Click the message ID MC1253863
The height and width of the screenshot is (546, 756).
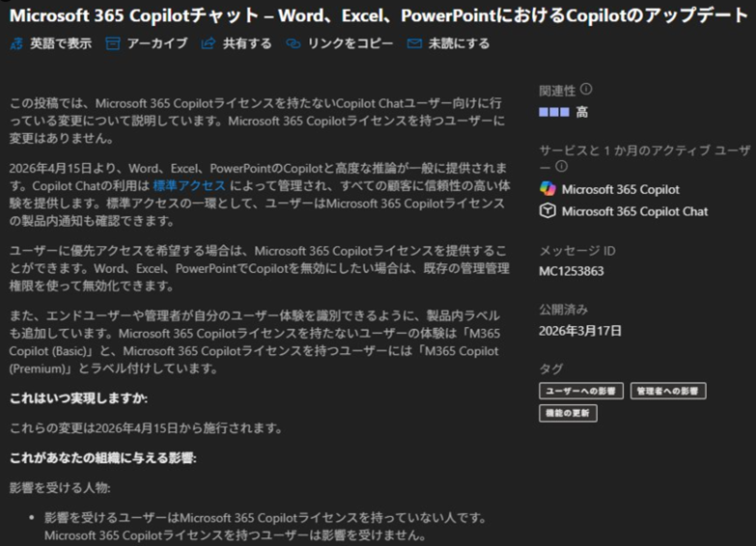[x=571, y=271]
